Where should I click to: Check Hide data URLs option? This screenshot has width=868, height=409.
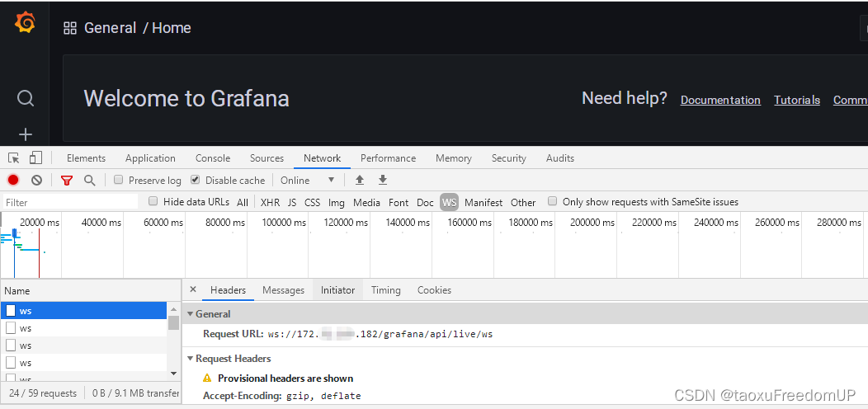tap(153, 201)
